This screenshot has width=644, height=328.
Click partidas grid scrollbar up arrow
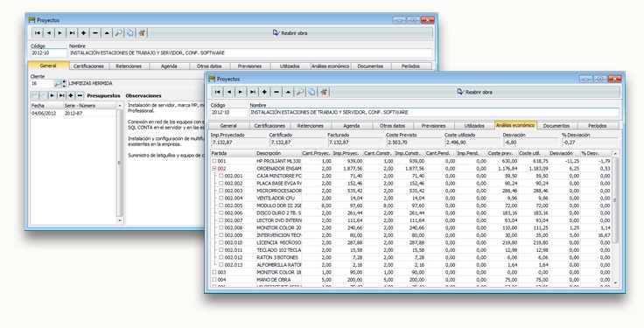pos(615,154)
